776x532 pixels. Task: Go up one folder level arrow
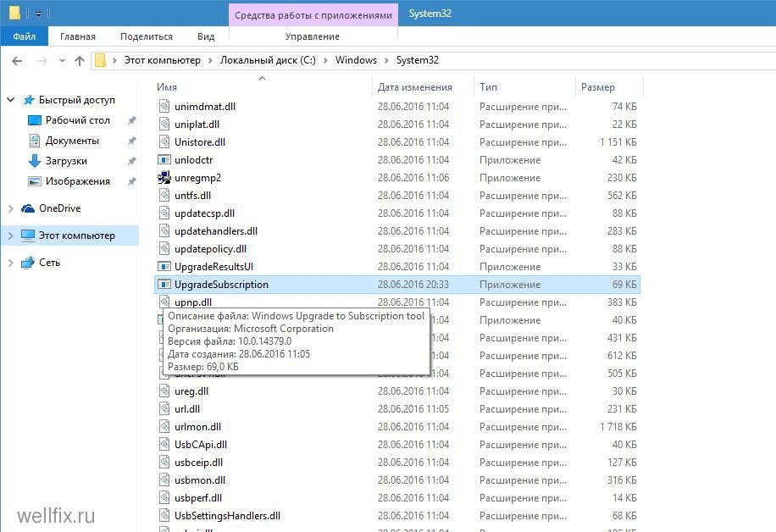click(x=79, y=61)
